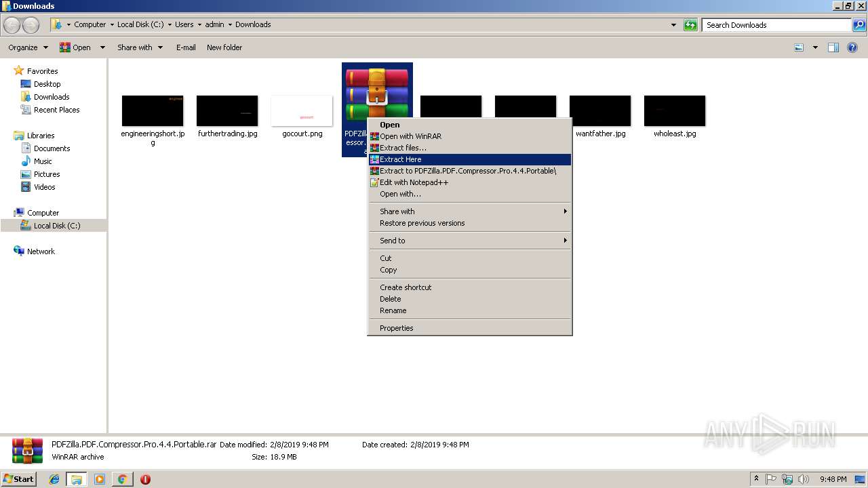This screenshot has height=488, width=868.
Task: Choose Open in context menu
Action: pos(470,125)
